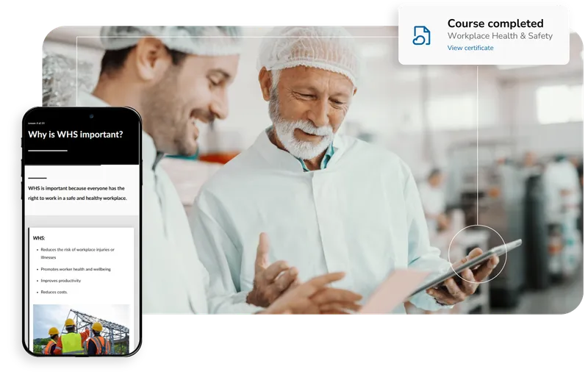The image size is (588, 380).
Task: Select 'Promotes worker health and wellbeing' bullet
Action: 76,270
